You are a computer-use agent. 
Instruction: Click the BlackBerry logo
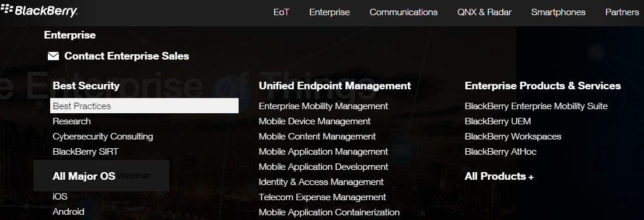point(38,11)
